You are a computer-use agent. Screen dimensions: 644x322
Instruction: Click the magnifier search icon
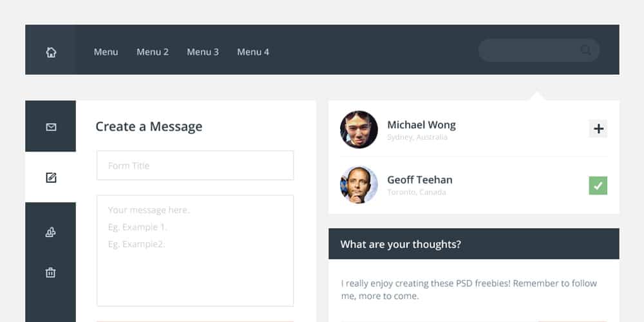585,50
